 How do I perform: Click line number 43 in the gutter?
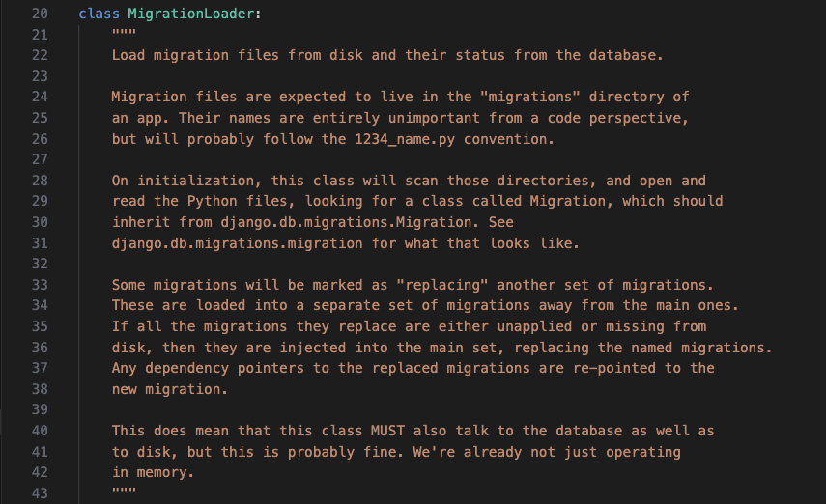40,493
